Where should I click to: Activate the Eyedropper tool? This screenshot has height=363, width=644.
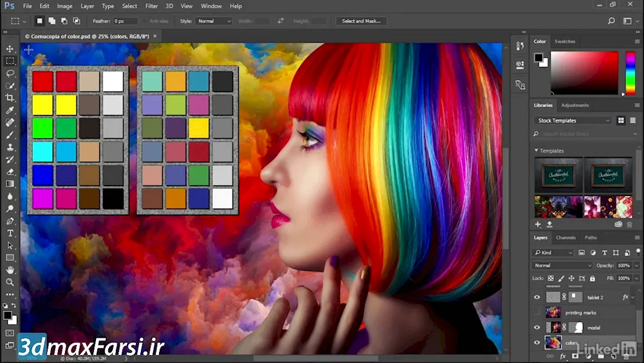pyautogui.click(x=10, y=110)
